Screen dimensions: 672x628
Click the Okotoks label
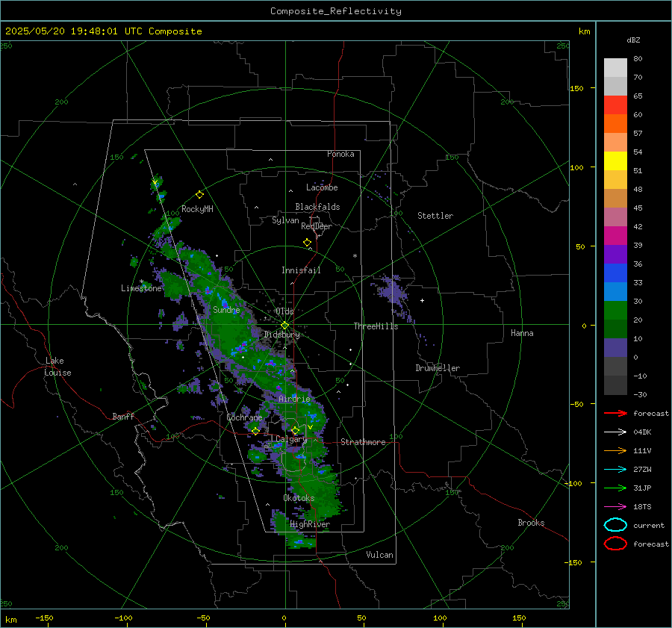coord(299,498)
